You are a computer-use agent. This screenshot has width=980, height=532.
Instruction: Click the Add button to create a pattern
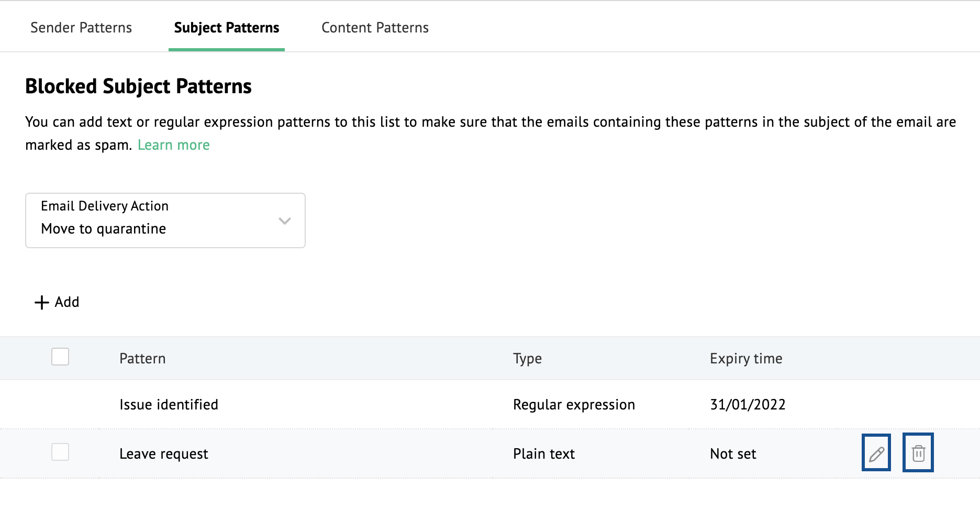(57, 302)
